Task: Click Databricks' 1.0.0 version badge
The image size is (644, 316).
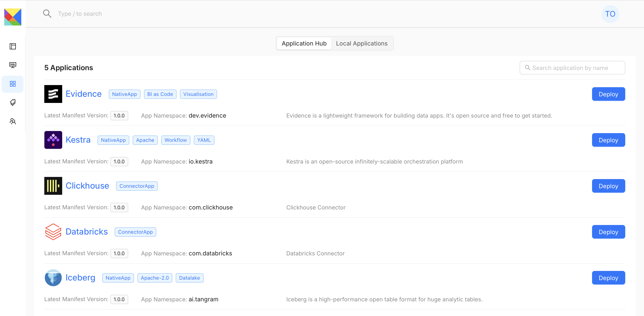Action: point(119,253)
